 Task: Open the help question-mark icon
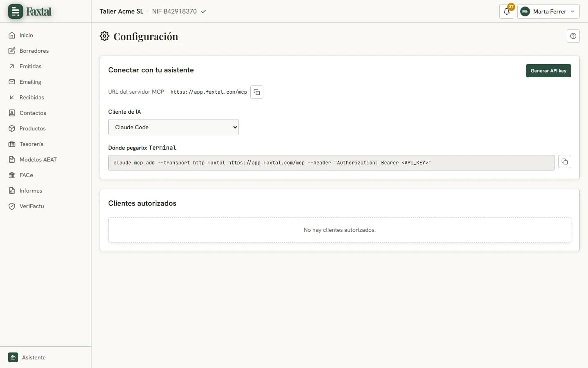point(573,36)
